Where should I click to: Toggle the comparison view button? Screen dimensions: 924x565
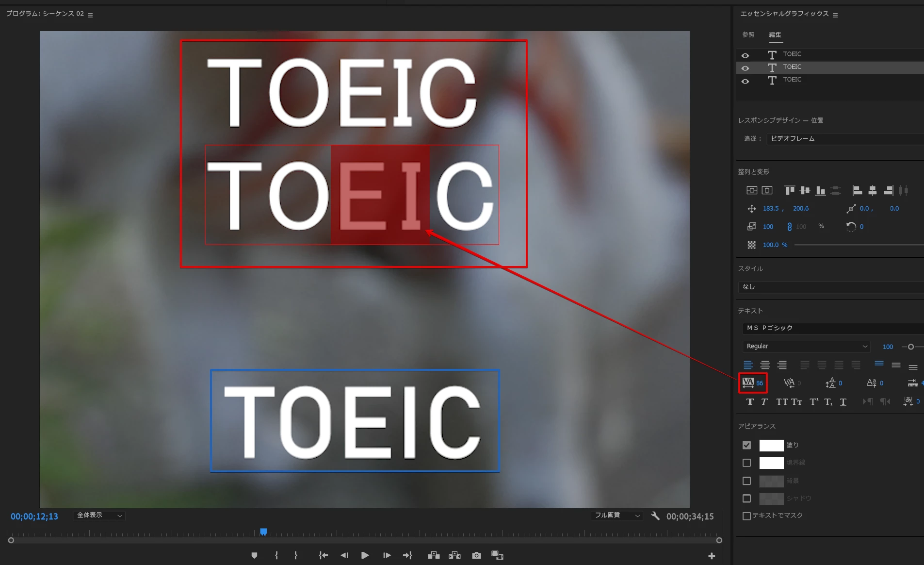tap(497, 555)
